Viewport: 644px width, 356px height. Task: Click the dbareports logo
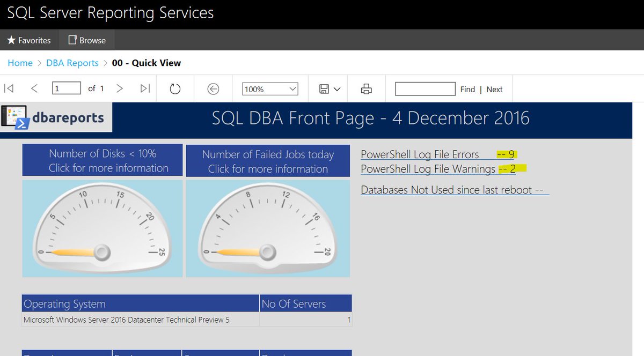[56, 118]
